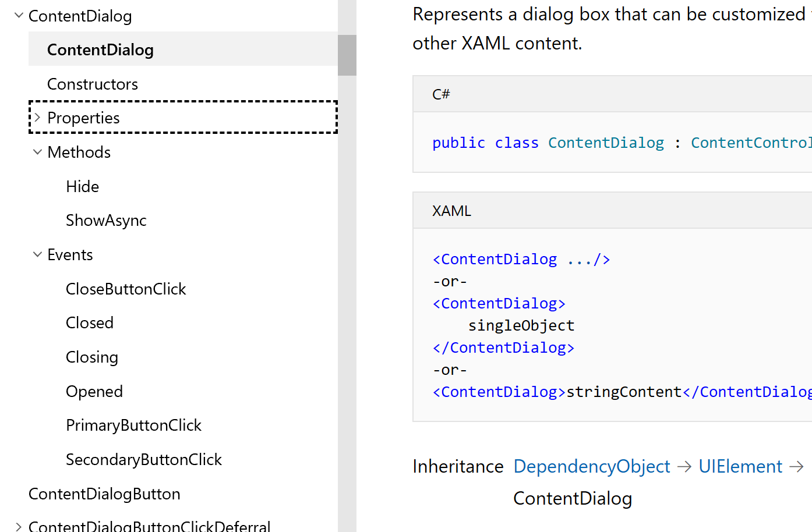Collapse the Methods section

point(37,152)
